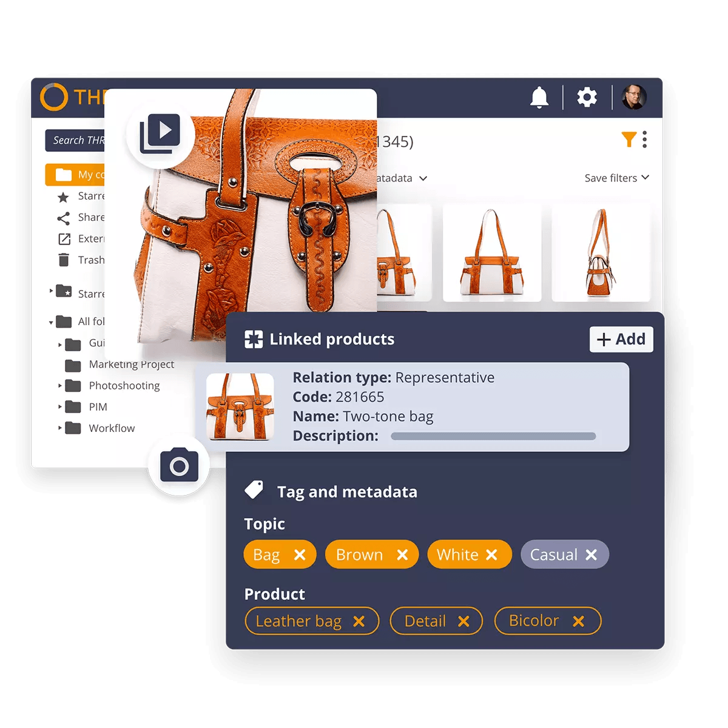Click the round camera icon
Screen dimensions: 728x728
tap(179, 466)
